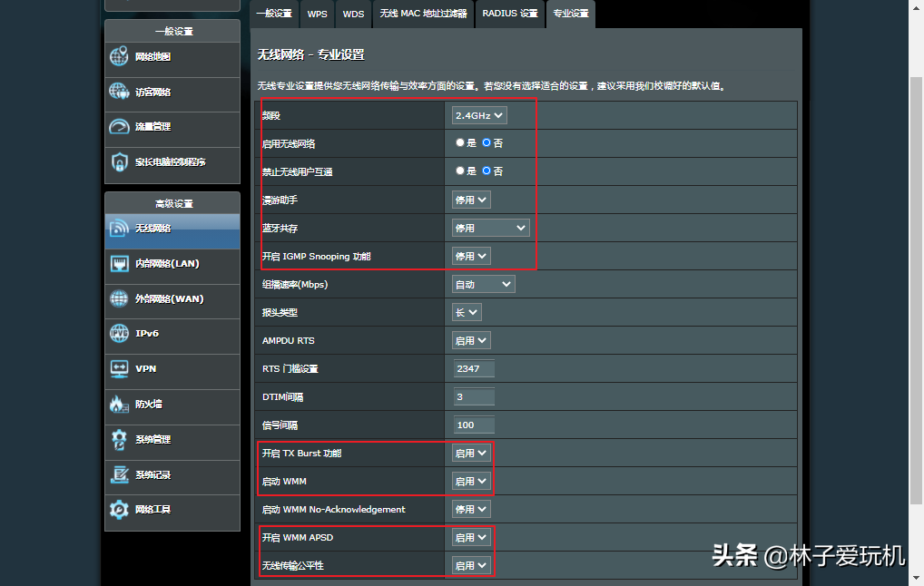Screen dimensions: 924x586
Task: Open 内部网络(LAN) menu label
Action: pyautogui.click(x=167, y=263)
